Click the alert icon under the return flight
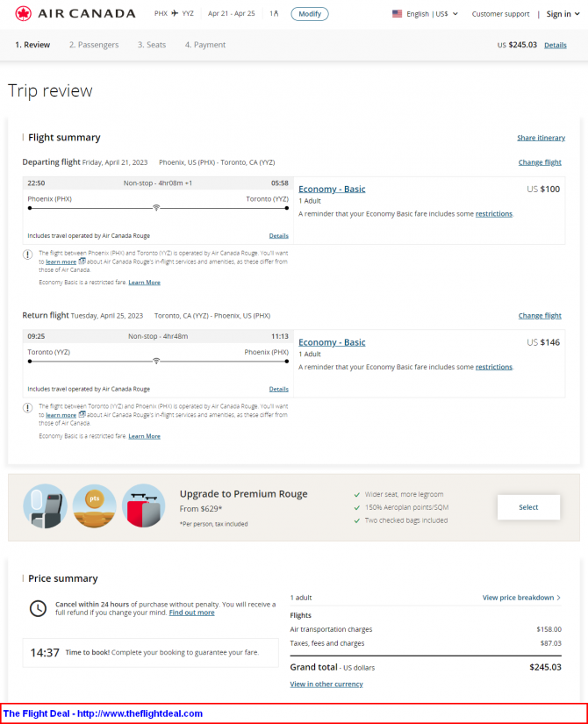 tap(28, 408)
